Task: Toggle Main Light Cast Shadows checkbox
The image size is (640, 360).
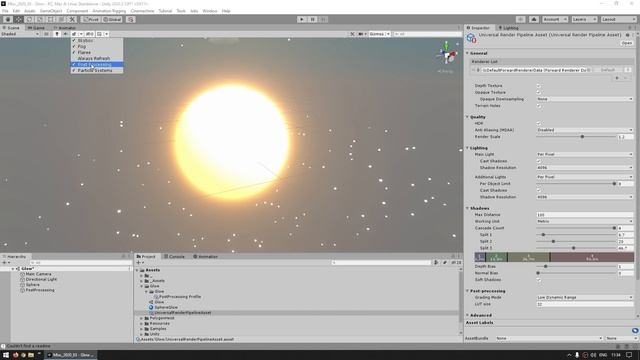Action: [x=538, y=161]
